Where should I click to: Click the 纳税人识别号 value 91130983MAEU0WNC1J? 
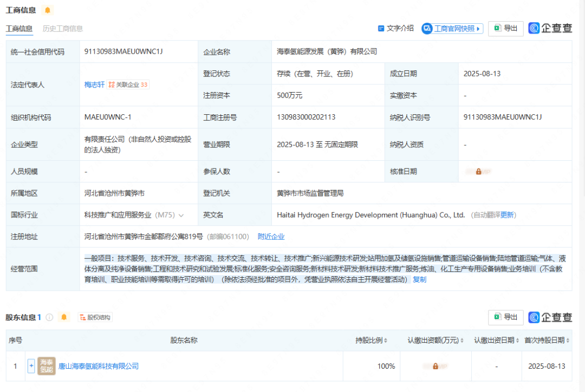pyautogui.click(x=503, y=117)
